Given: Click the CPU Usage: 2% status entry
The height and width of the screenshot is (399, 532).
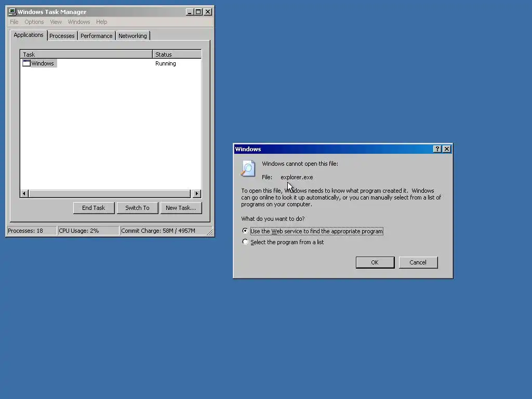Looking at the screenshot, I should pos(88,231).
